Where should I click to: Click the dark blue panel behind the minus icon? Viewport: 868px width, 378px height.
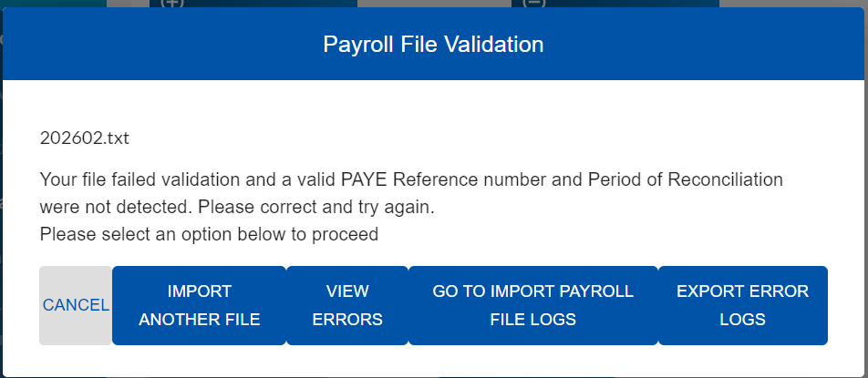point(638,4)
